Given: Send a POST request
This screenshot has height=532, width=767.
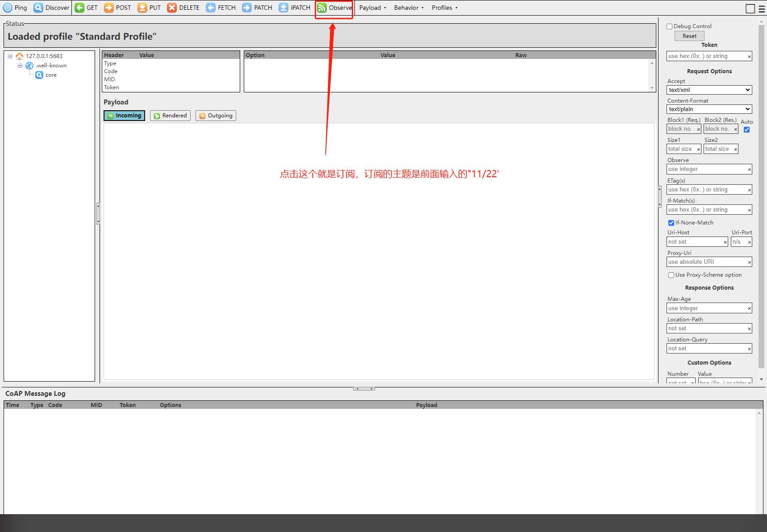Looking at the screenshot, I should pyautogui.click(x=117, y=8).
